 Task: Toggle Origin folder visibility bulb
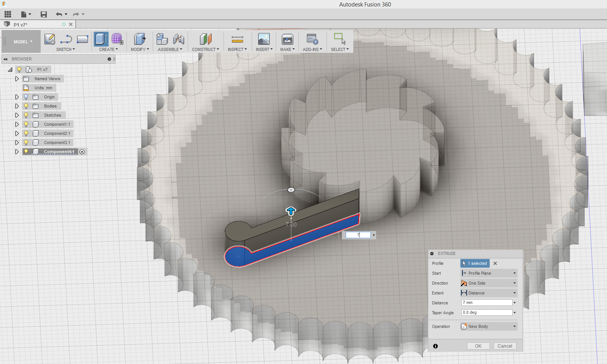26,97
